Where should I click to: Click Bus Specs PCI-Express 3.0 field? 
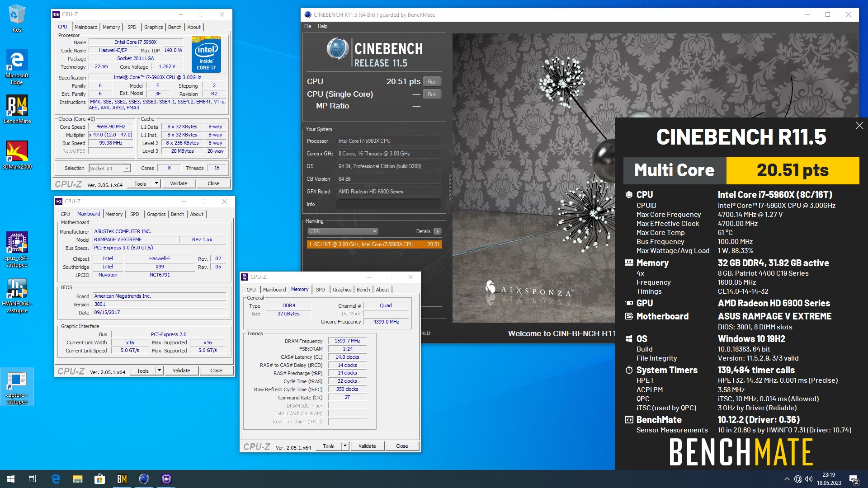[159, 248]
